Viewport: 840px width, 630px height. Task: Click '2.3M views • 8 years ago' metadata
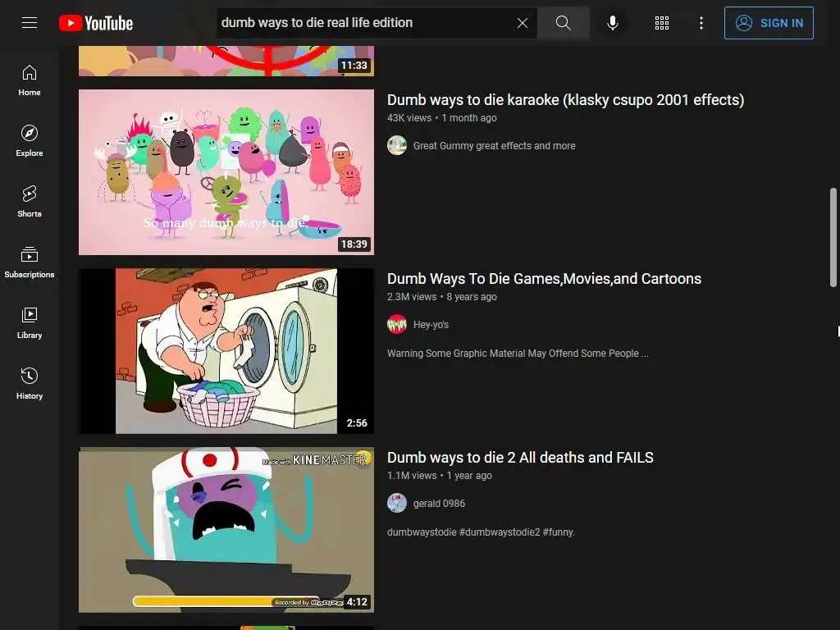(x=442, y=297)
